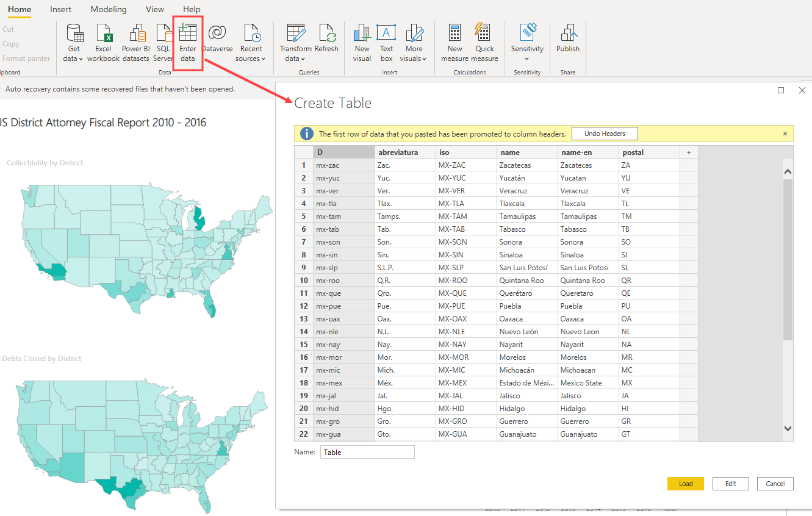Viewport: 812px width, 516px height.
Task: Click the Undo Headers button
Action: click(x=605, y=134)
